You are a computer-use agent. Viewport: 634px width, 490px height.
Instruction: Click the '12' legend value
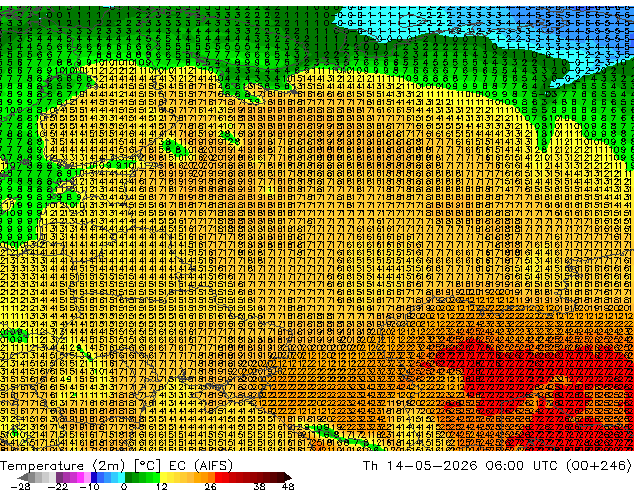click(x=162, y=486)
